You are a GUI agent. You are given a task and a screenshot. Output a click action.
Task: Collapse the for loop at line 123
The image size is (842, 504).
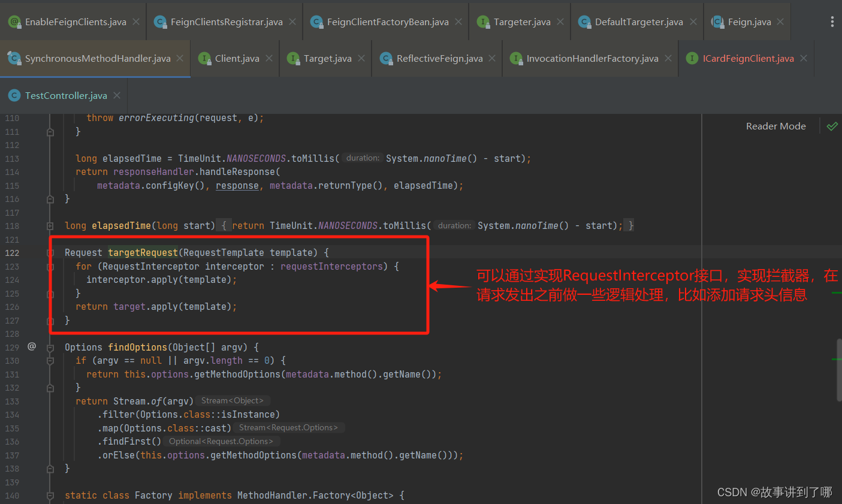coord(50,267)
